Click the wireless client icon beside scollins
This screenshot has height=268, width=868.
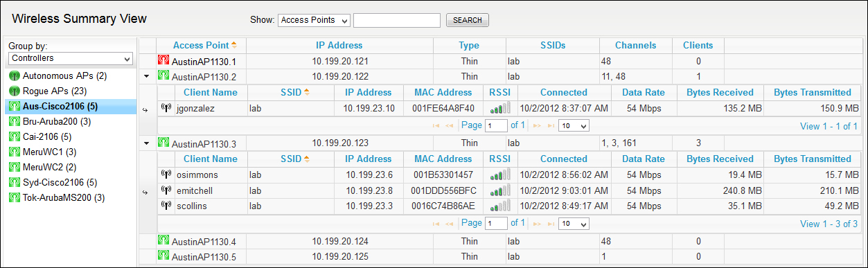(166, 206)
